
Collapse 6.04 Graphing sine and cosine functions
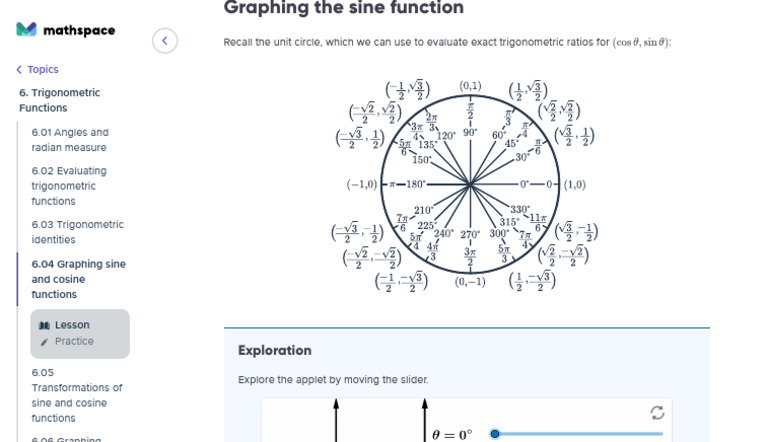78,279
